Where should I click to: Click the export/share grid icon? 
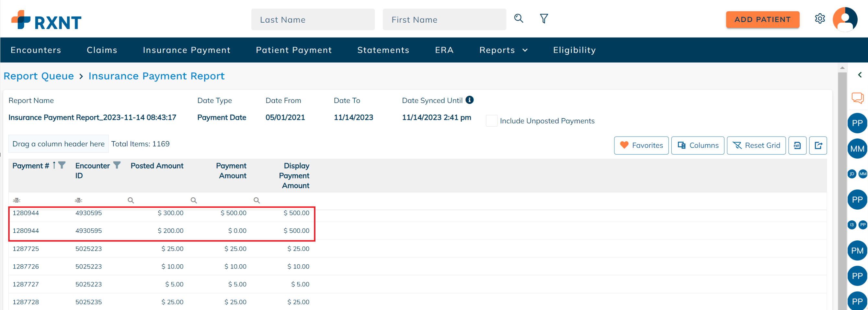click(818, 145)
